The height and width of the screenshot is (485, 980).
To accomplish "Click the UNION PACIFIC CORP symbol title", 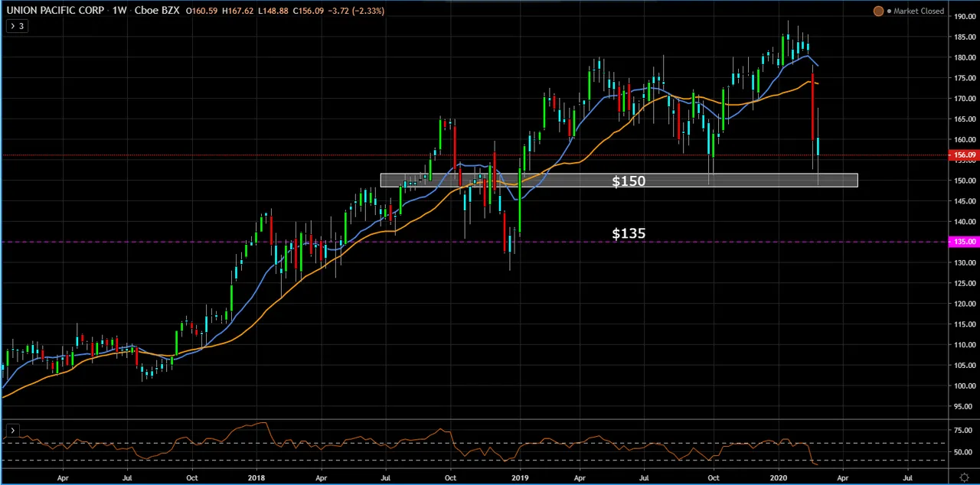I will pos(55,11).
